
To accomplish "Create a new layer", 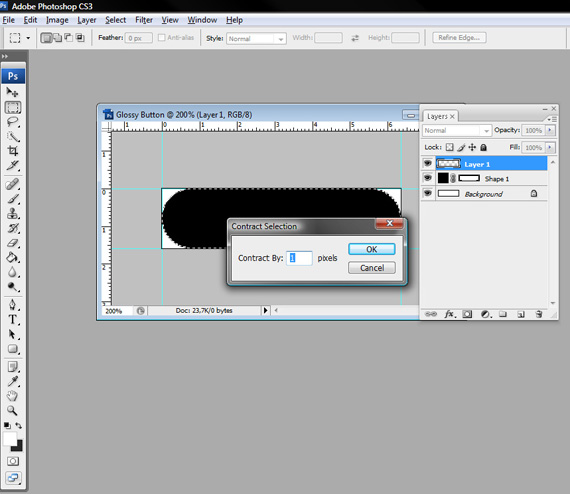I will 521,314.
